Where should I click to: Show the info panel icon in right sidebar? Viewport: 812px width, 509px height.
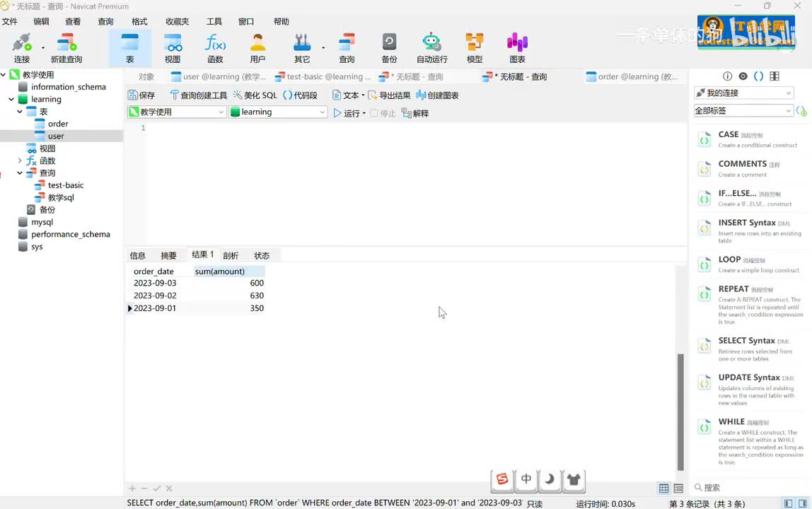click(727, 76)
